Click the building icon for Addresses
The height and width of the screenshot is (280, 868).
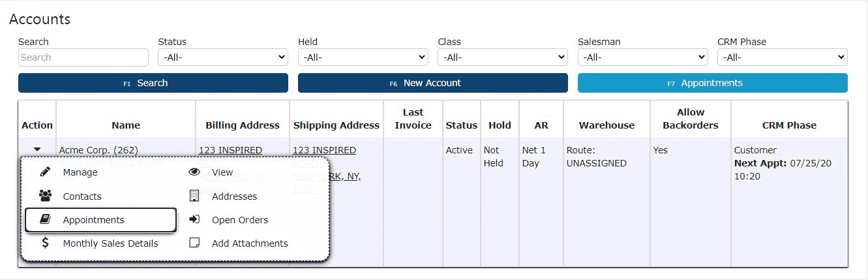coord(194,196)
